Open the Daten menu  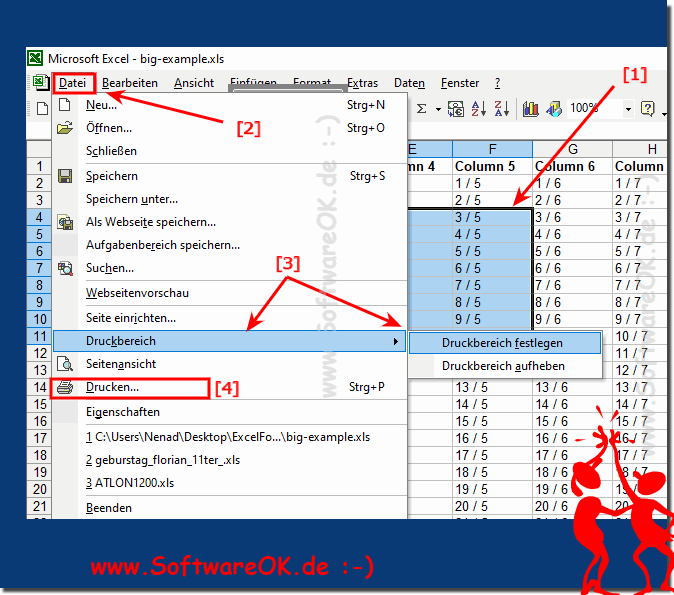point(409,83)
